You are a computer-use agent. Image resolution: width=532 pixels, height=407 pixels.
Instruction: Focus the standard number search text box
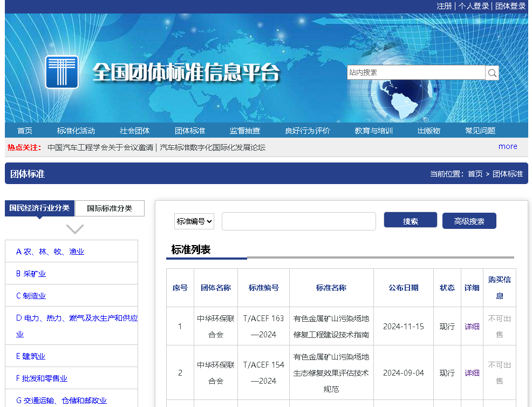298,221
